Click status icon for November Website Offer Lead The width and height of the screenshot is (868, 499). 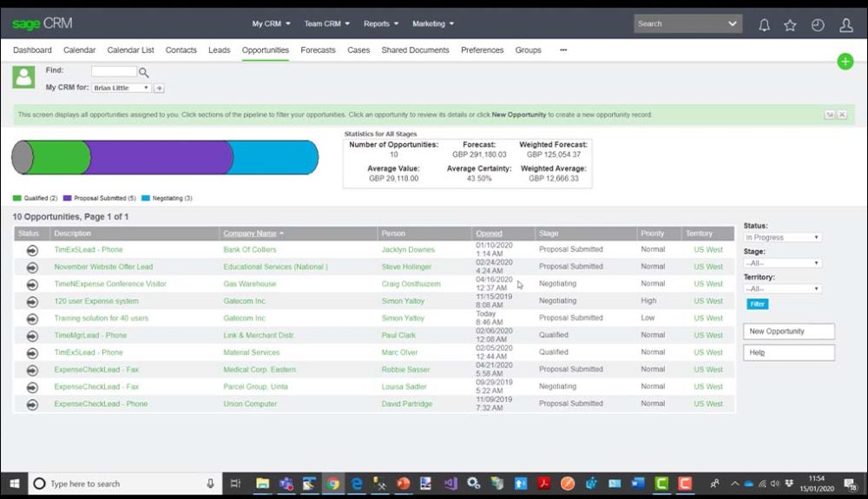coord(32,267)
